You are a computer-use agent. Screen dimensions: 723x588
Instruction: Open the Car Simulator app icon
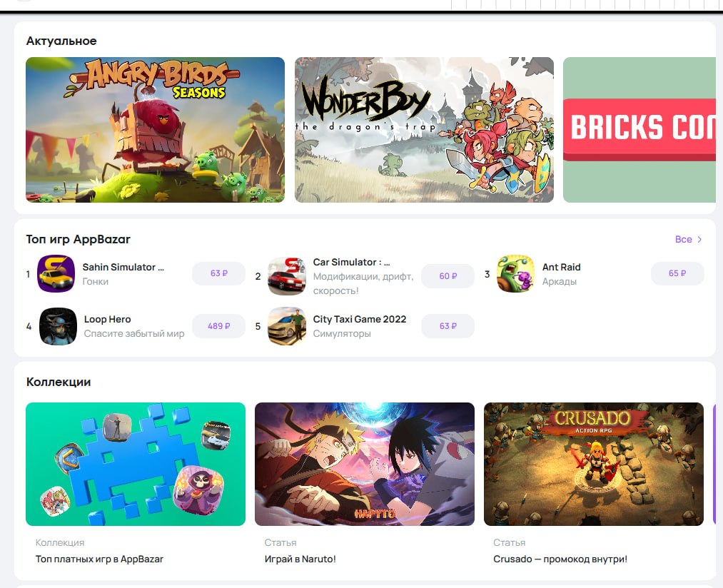(287, 276)
